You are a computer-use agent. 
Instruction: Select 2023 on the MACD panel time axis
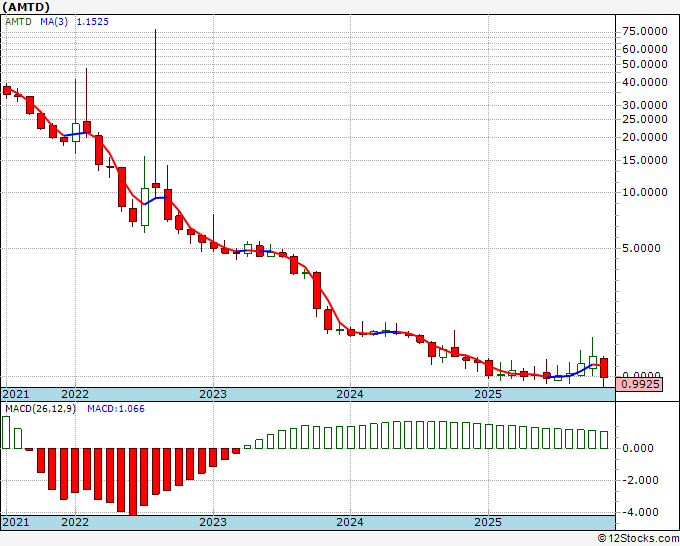click(213, 522)
